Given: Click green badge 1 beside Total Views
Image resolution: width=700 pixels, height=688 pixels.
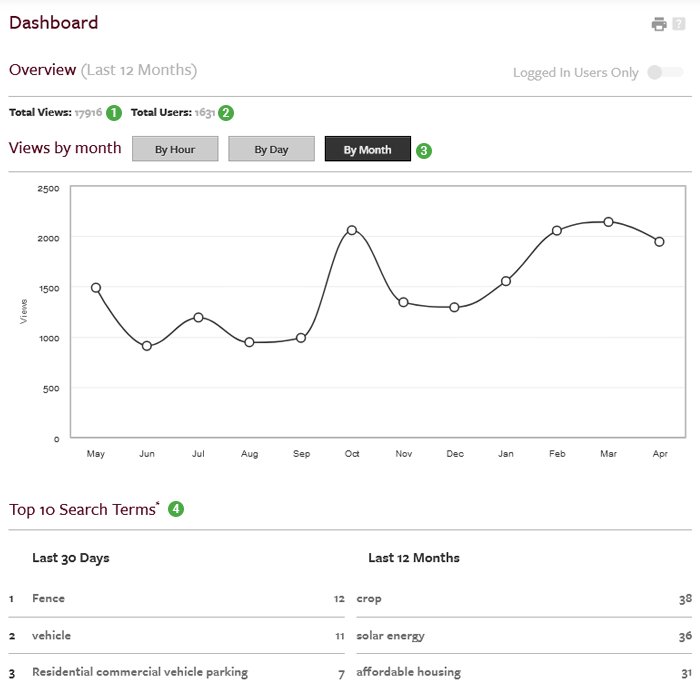Looking at the screenshot, I should (113, 113).
